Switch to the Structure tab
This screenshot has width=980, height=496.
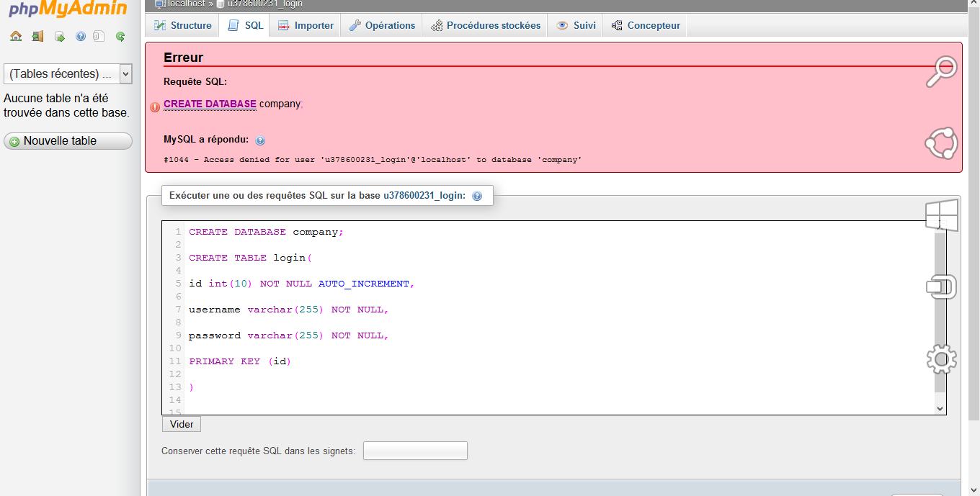pos(183,25)
